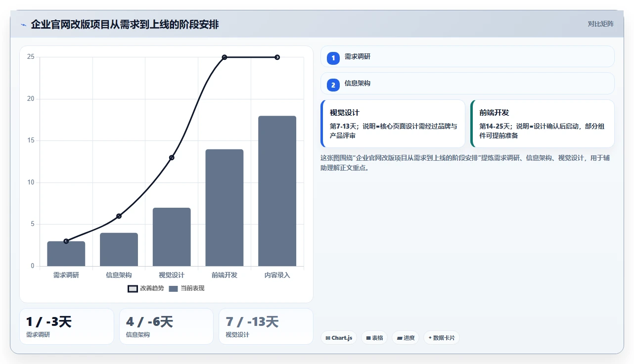This screenshot has height=364, width=634.
Task: Click the 进度 tag chip
Action: [x=406, y=338]
